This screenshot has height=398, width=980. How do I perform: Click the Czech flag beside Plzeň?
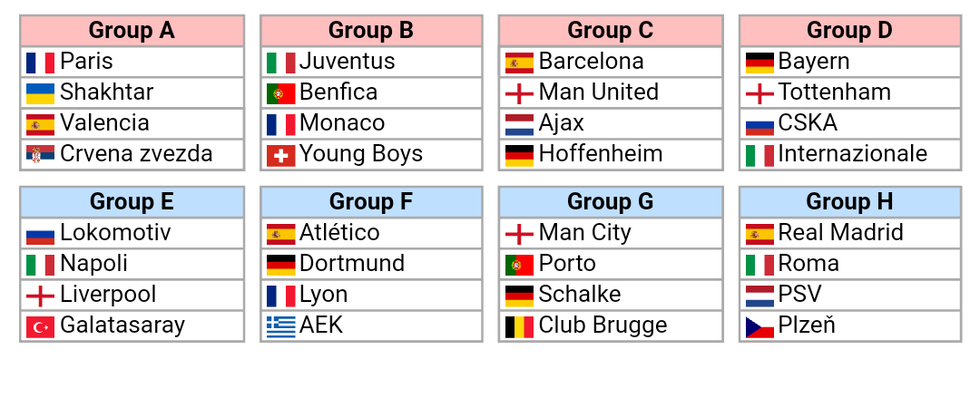coord(759,326)
